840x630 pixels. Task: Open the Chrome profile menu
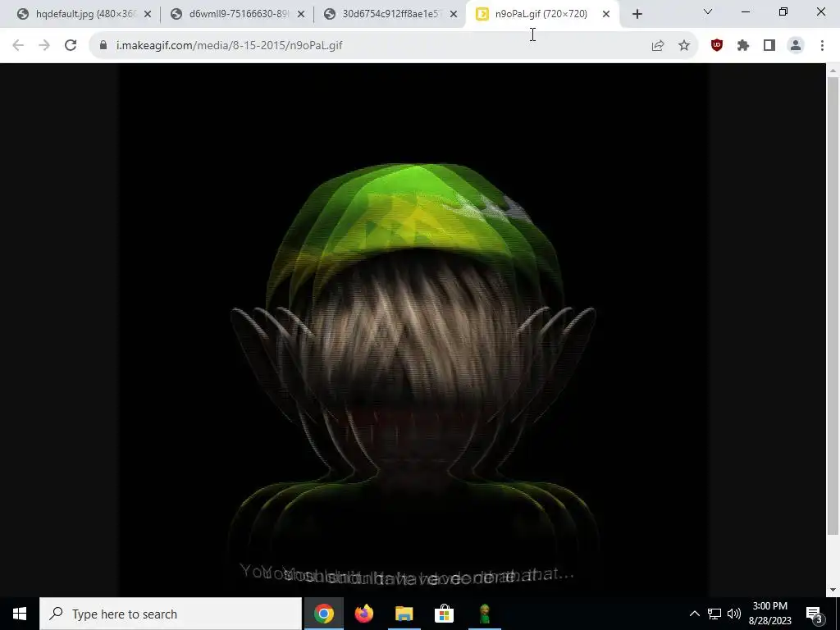[x=796, y=46]
